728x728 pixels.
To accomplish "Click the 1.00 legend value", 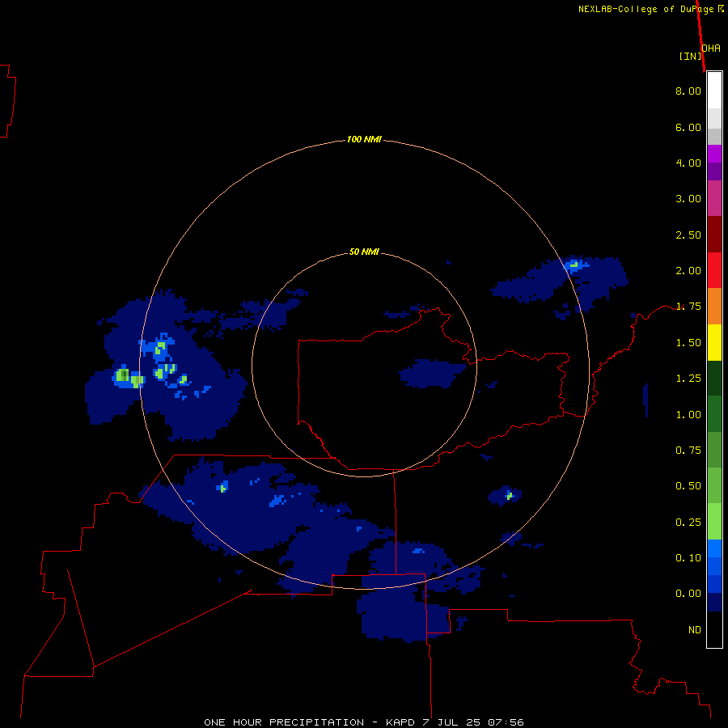I will 688,415.
